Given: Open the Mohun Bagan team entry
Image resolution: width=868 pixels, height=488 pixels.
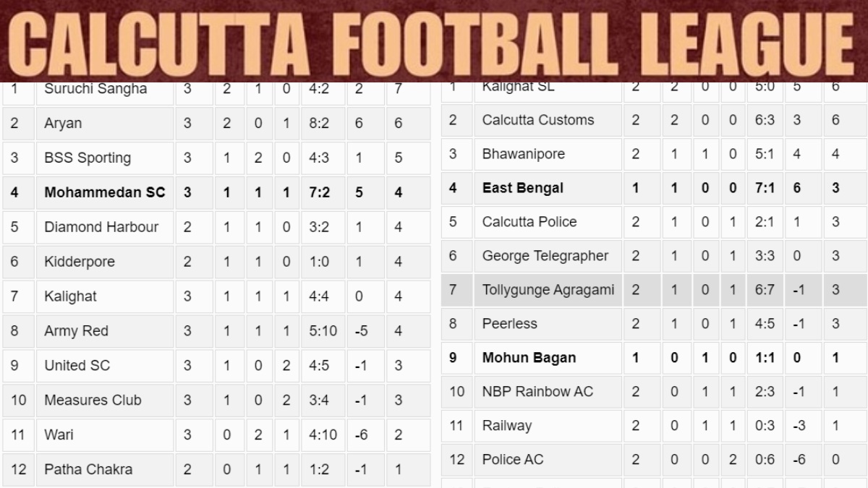Looking at the screenshot, I should (529, 358).
